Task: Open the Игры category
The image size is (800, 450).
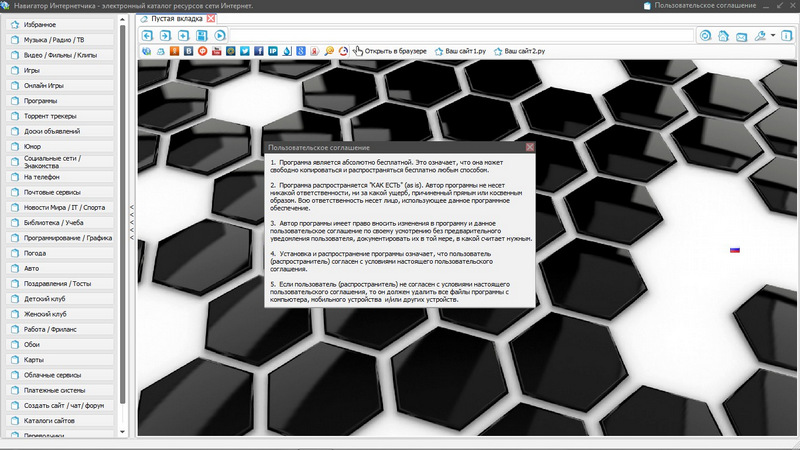Action: 60,70
